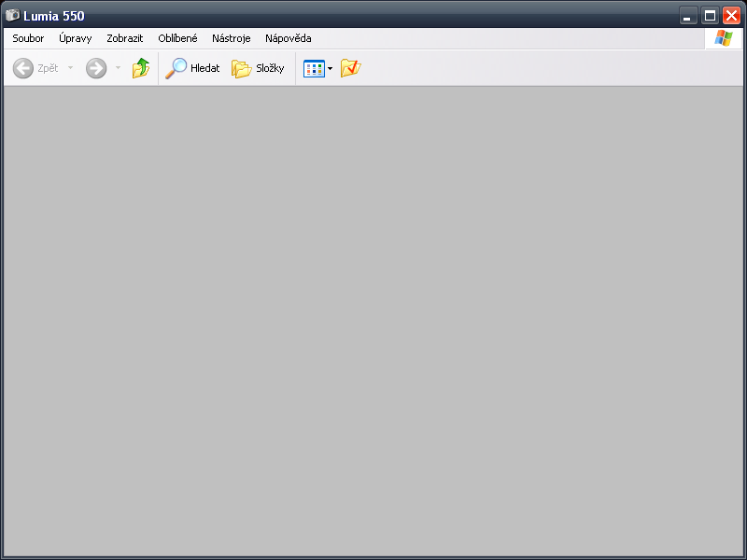Click the forward arrow button
Viewport: 747px width, 560px height.
(96, 68)
